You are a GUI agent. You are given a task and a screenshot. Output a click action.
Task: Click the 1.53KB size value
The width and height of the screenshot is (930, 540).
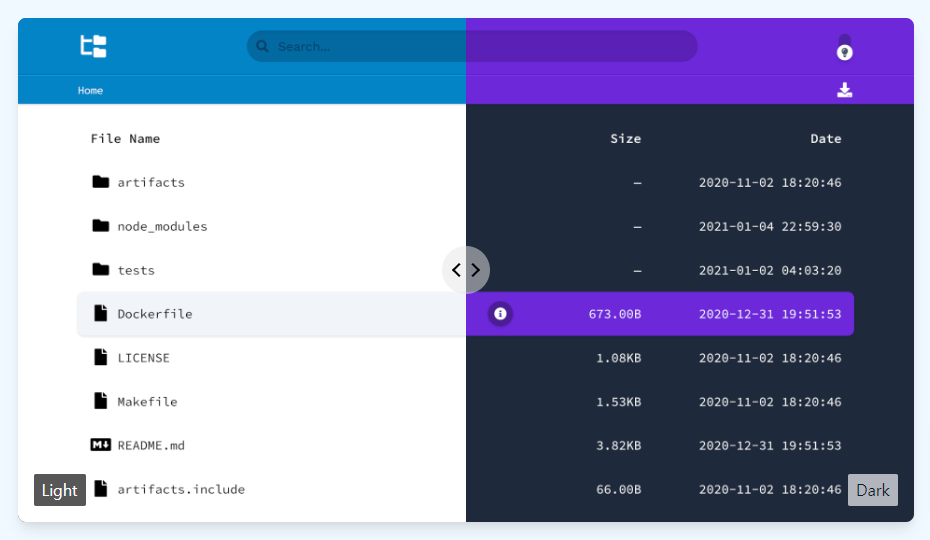(x=619, y=402)
